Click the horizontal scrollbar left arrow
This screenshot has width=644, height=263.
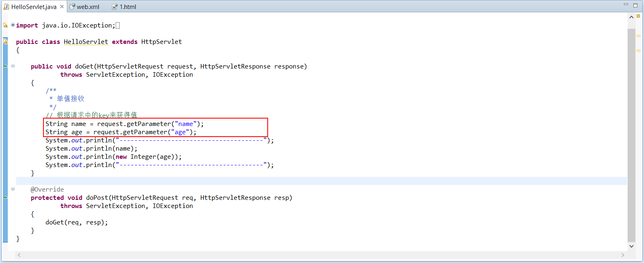pos(19,255)
